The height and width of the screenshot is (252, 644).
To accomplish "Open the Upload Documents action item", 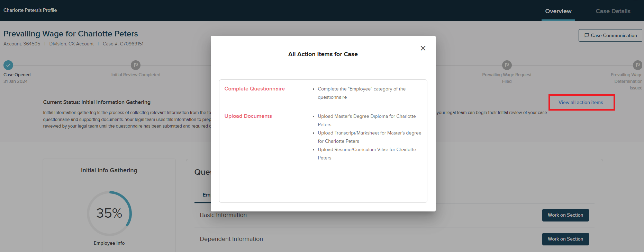I will 248,116.
